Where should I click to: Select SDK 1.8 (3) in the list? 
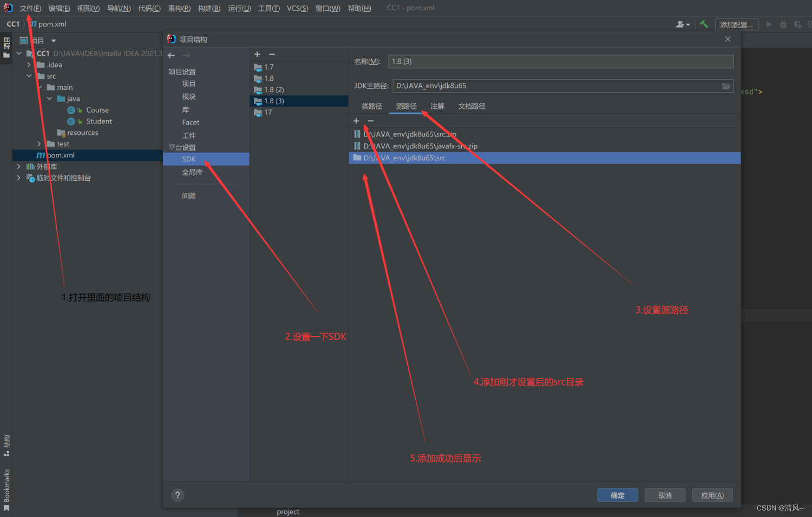tap(299, 101)
